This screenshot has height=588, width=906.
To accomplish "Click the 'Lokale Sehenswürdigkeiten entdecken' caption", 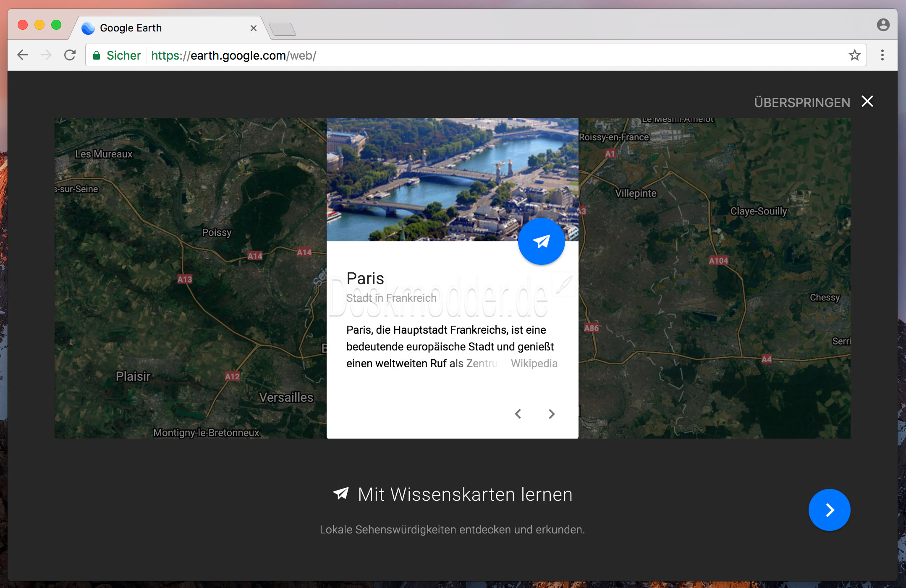I will coord(452,530).
